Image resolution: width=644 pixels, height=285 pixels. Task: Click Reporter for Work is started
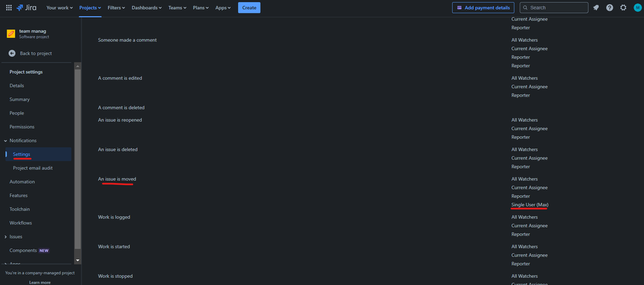click(520, 264)
